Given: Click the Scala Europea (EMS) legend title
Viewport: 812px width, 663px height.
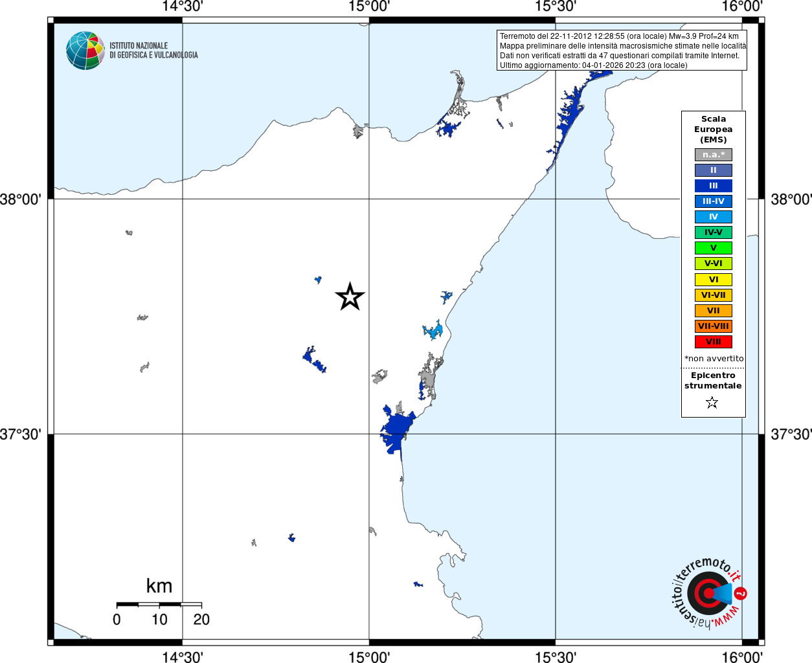Looking at the screenshot, I should [714, 129].
